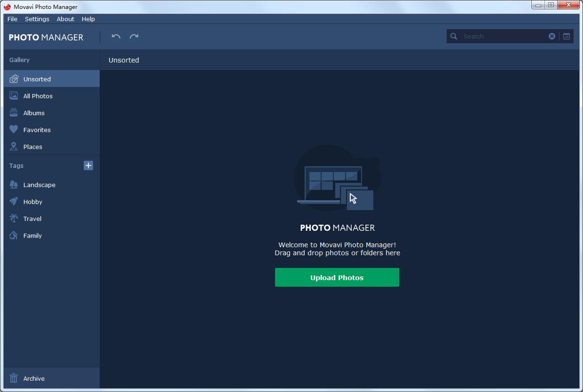Filter by Travel tag label
583x392 pixels.
(x=32, y=219)
